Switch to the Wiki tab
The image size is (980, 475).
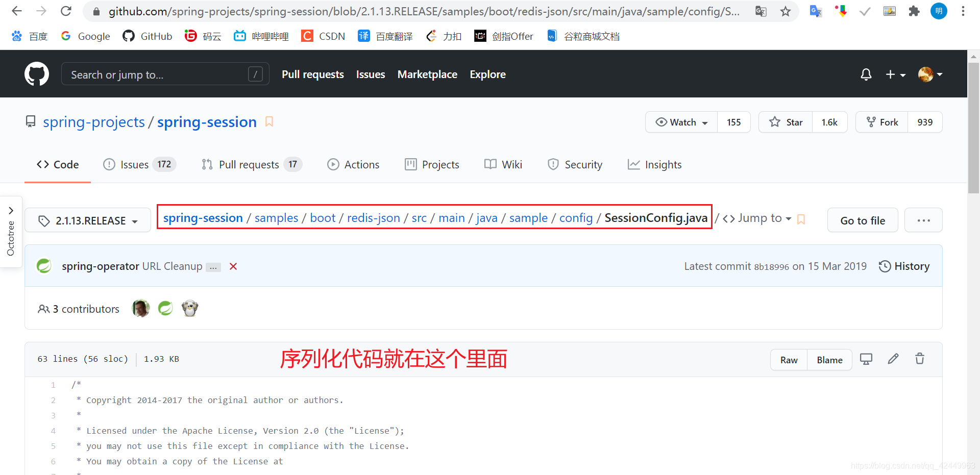pos(503,164)
